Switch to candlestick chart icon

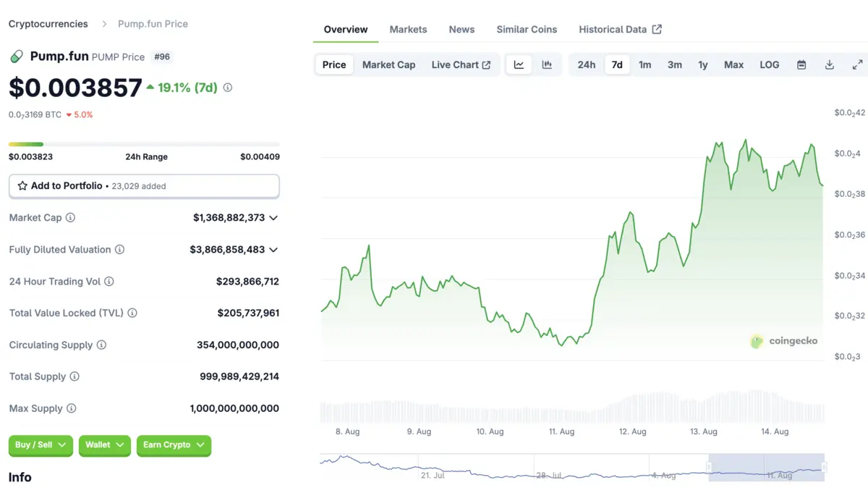[x=547, y=64]
